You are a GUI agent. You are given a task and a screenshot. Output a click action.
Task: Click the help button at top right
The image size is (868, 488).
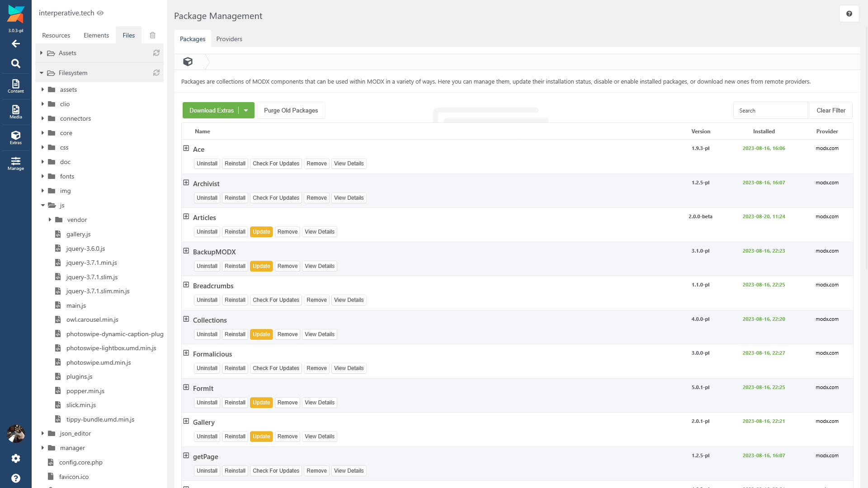849,14
